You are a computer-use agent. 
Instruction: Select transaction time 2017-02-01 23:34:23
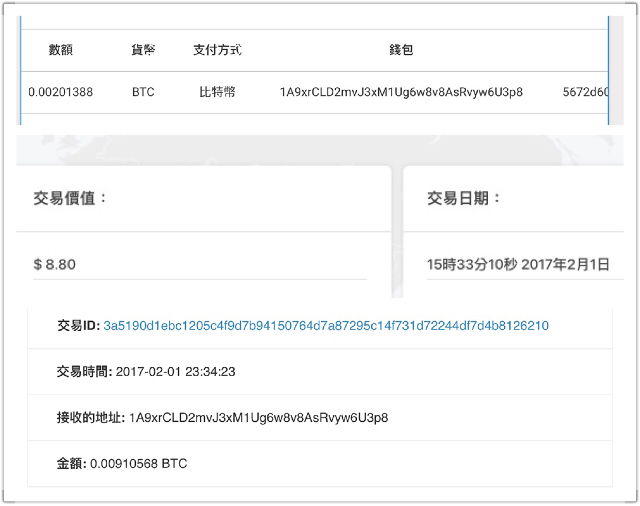click(176, 372)
